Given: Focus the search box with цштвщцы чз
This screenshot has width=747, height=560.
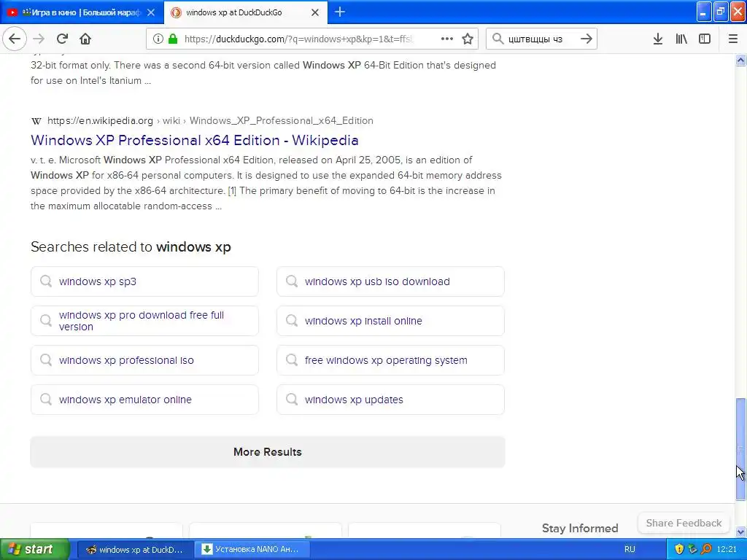Looking at the screenshot, I should 541,39.
